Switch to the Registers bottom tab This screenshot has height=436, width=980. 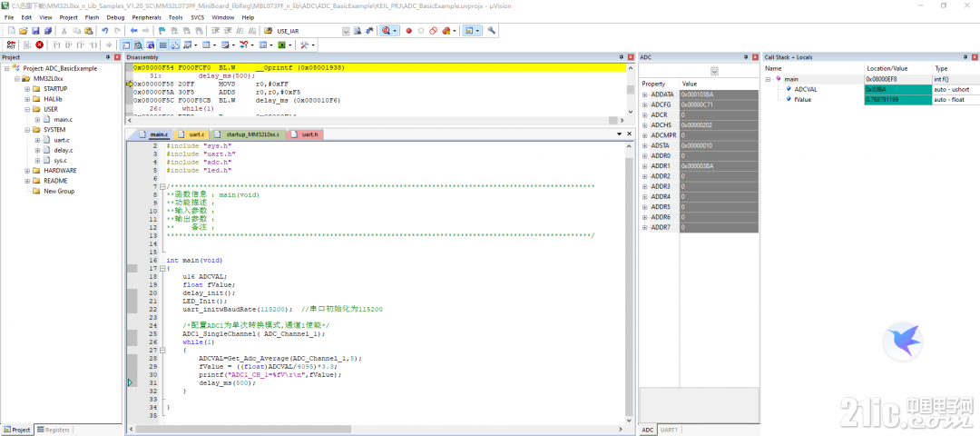(x=54, y=430)
